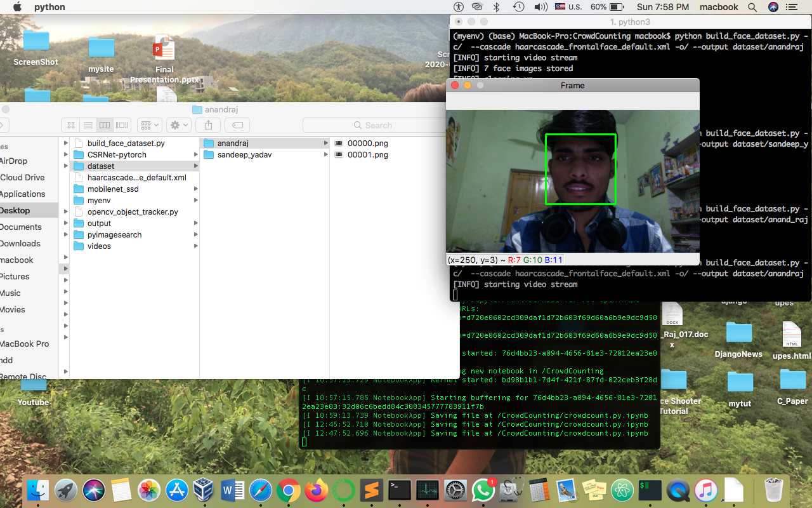Open U.S. input source menu
812x508 pixels.
click(x=568, y=7)
